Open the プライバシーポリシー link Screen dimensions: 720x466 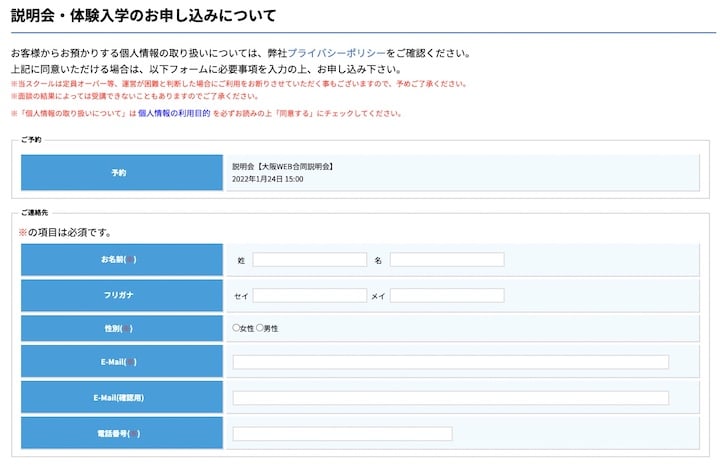[x=336, y=52]
